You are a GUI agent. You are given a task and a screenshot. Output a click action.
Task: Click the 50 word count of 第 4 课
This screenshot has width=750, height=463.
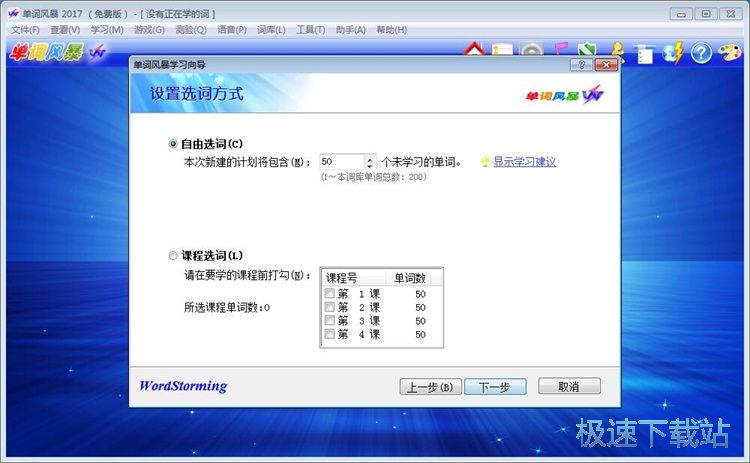tap(420, 334)
